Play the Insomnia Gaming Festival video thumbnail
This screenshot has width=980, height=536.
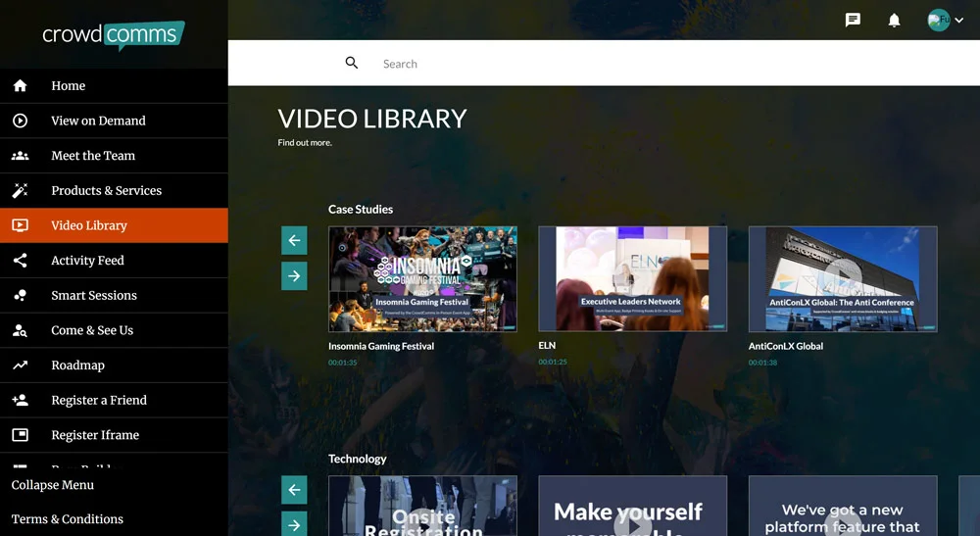(422, 279)
